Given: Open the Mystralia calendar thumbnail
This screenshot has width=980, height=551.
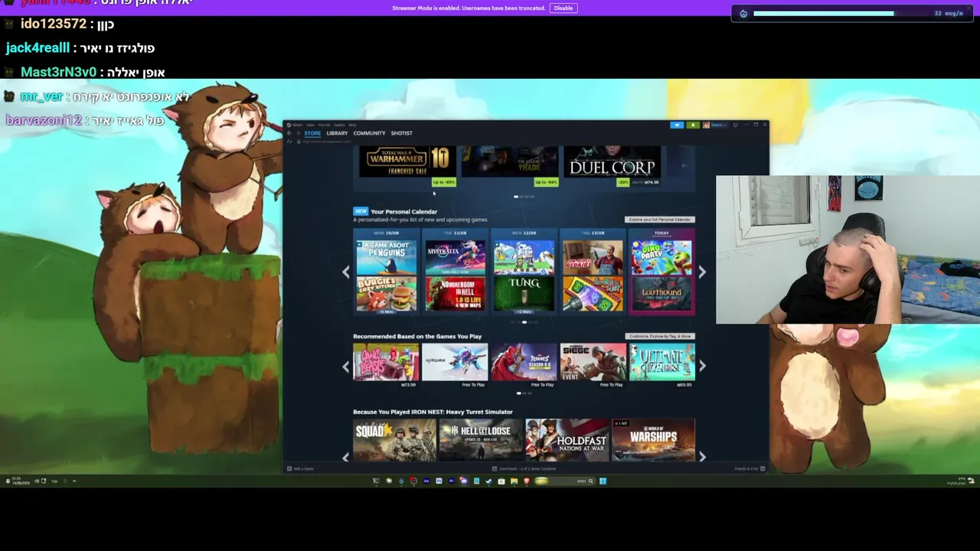Looking at the screenshot, I should (x=456, y=257).
